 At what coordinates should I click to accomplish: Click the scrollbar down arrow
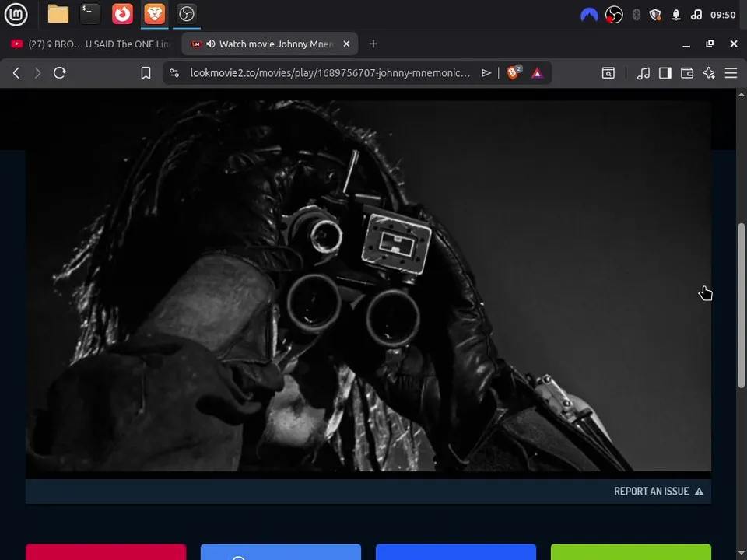click(742, 554)
